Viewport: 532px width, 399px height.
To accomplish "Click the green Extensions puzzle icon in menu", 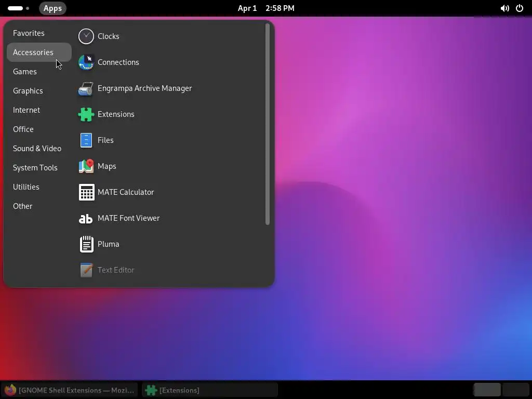I will tap(86, 114).
